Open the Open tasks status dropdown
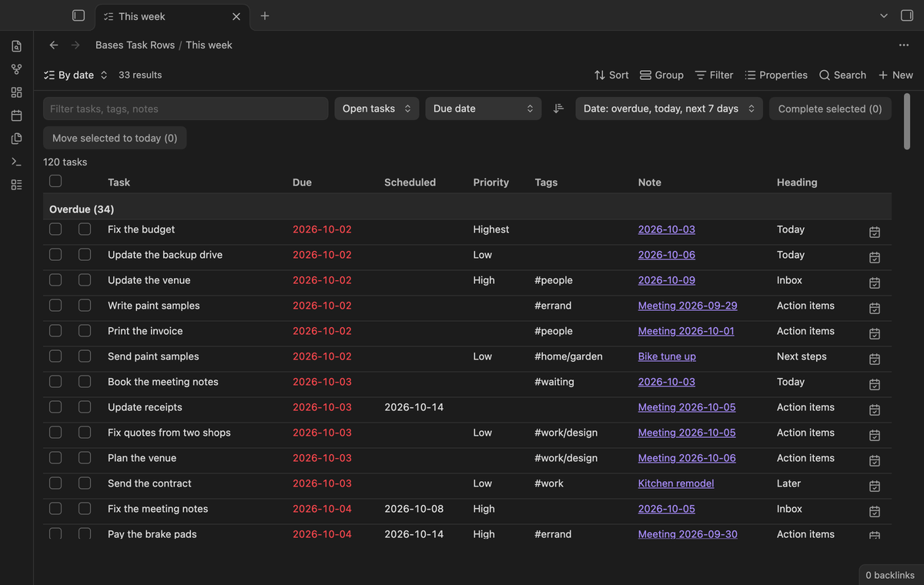 pyautogui.click(x=377, y=109)
